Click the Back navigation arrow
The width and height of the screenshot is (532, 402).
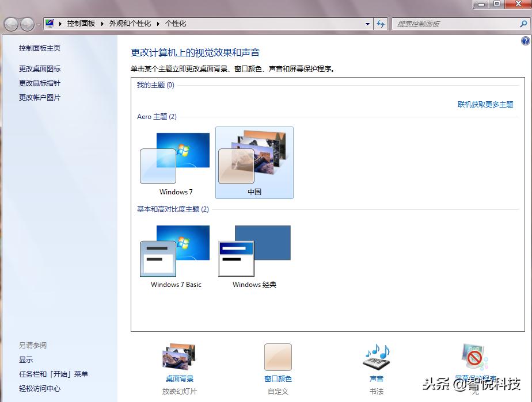pyautogui.click(x=11, y=24)
